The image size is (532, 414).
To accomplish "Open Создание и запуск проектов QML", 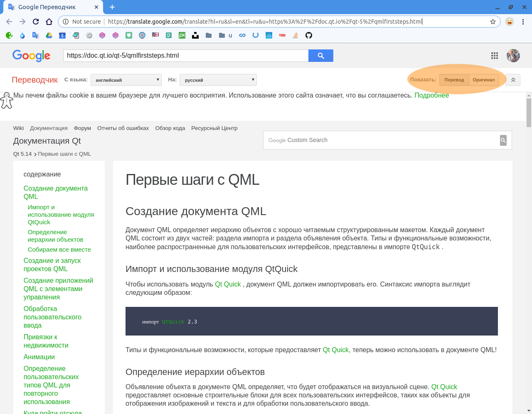I will [x=52, y=265].
